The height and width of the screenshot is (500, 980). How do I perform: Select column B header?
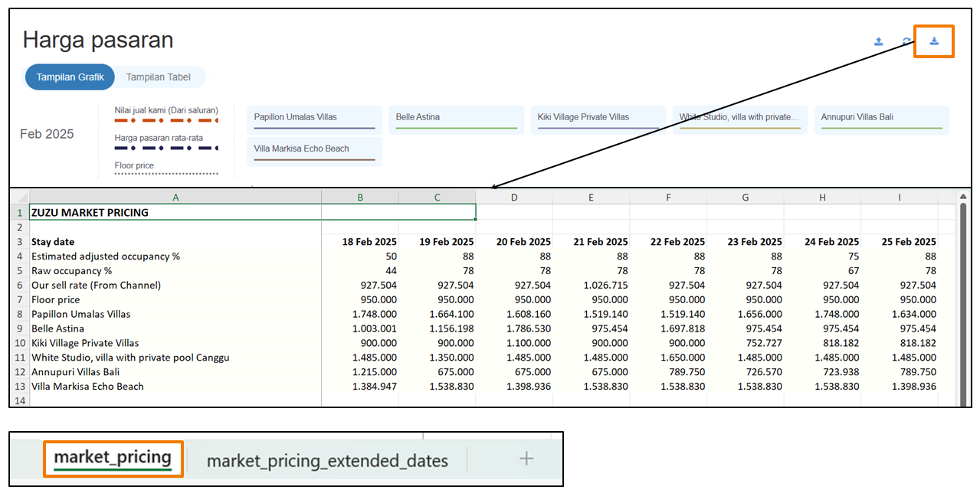point(360,198)
